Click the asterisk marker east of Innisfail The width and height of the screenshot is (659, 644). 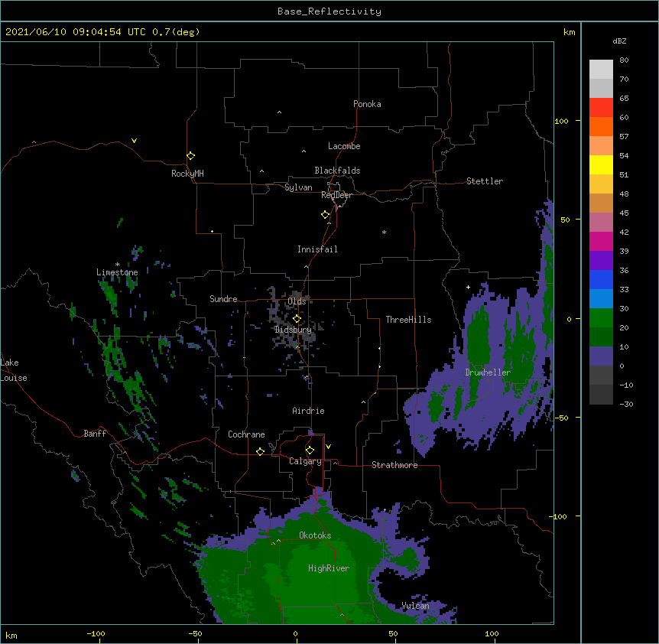[x=384, y=232]
